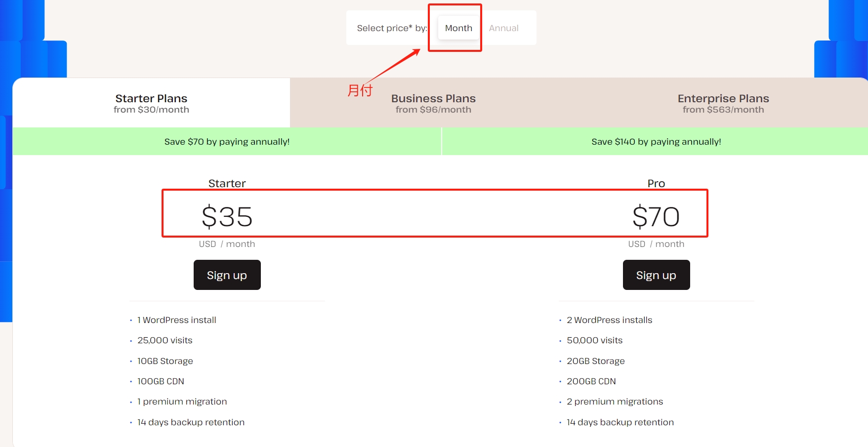Open the Starter Plans tab
The width and height of the screenshot is (868, 447).
(151, 103)
